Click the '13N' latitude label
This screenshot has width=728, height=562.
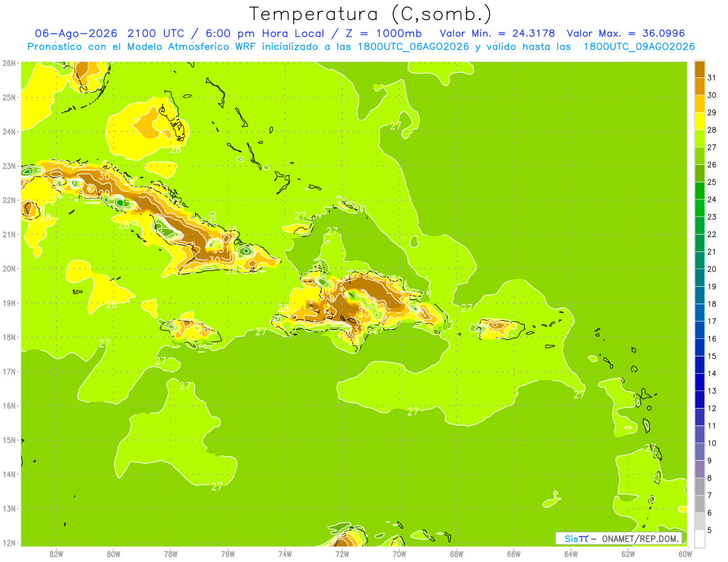[x=8, y=508]
